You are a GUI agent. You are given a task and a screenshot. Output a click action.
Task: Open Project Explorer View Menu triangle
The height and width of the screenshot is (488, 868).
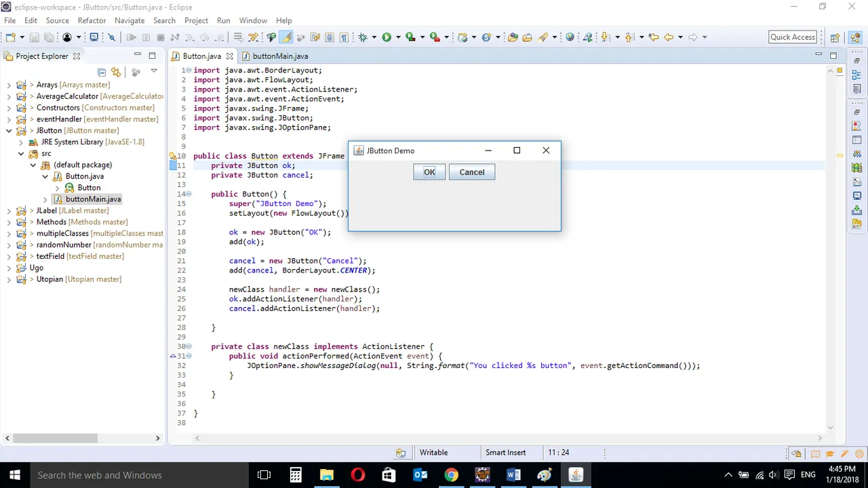pos(154,70)
